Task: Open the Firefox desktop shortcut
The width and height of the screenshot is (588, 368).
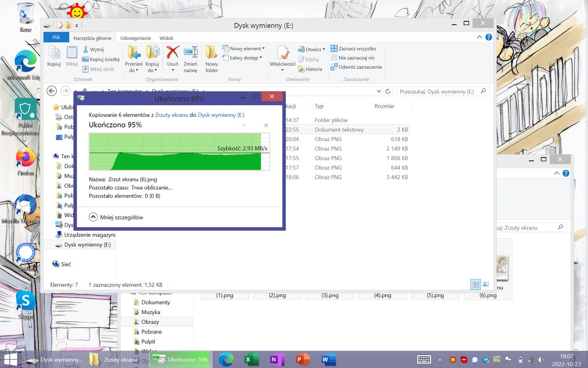Action: tap(26, 161)
